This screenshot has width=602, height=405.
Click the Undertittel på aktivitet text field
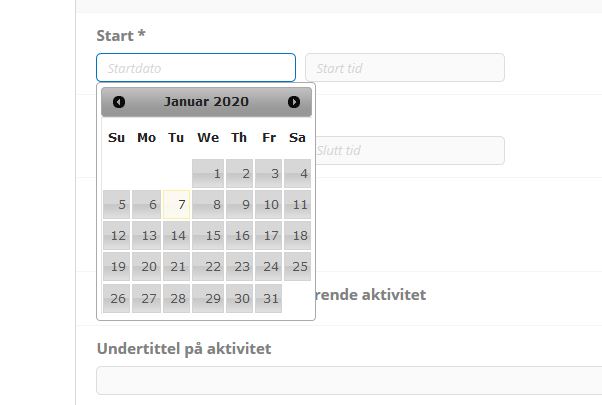(350, 381)
